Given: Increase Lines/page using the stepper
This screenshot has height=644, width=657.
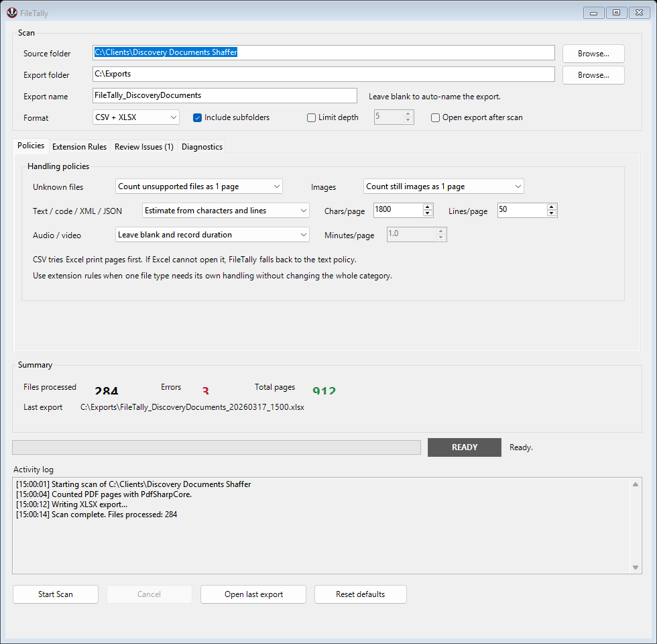Looking at the screenshot, I should pyautogui.click(x=551, y=207).
